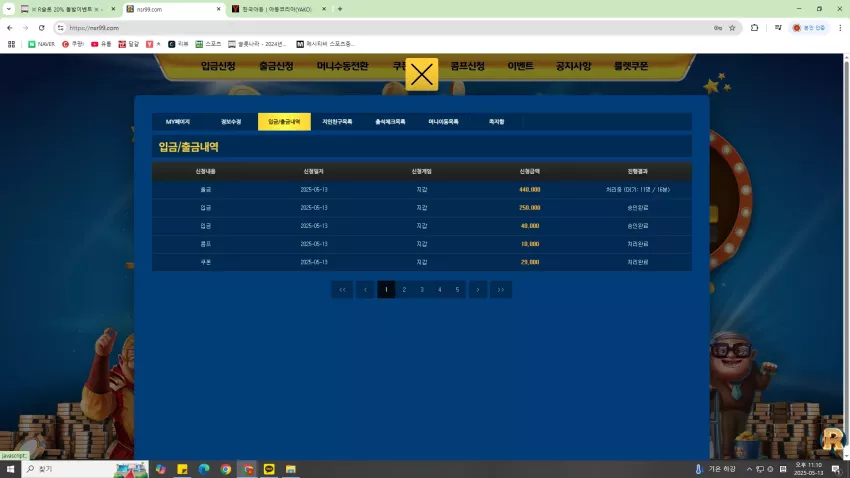Open the password key icon in address bar
This screenshot has width=850, height=478.
coord(718,28)
